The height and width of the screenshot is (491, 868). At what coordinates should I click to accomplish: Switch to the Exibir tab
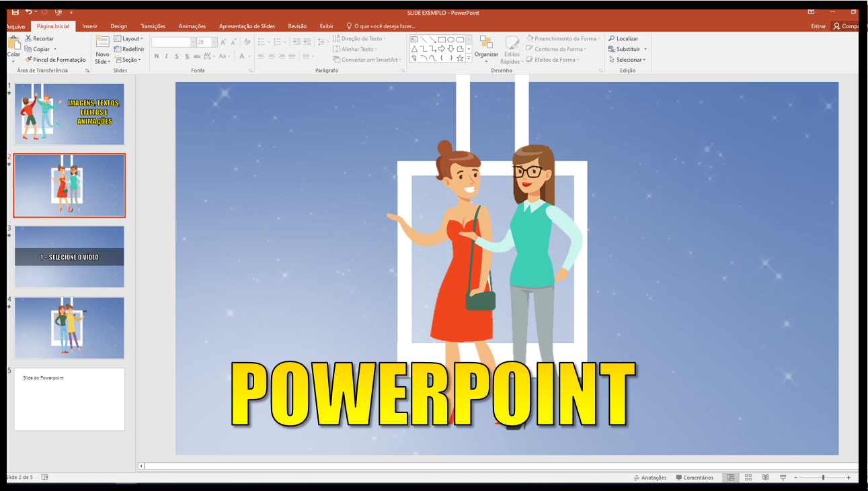coord(327,26)
